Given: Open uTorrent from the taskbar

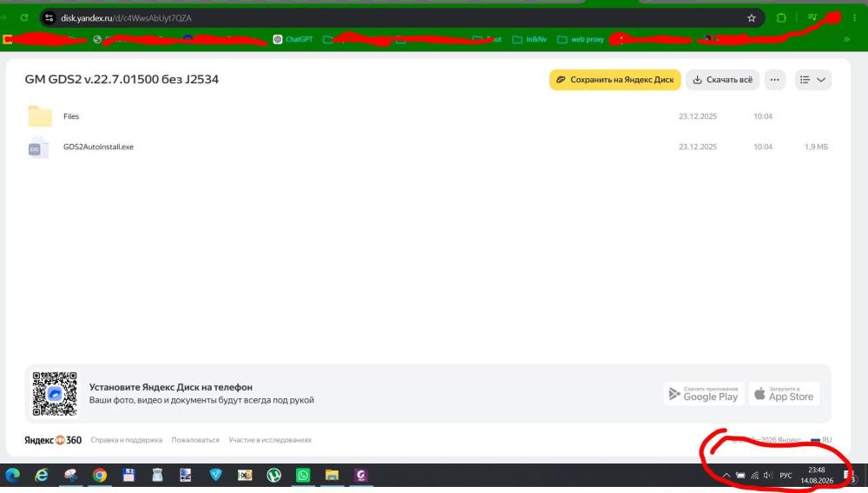Looking at the screenshot, I should (273, 476).
